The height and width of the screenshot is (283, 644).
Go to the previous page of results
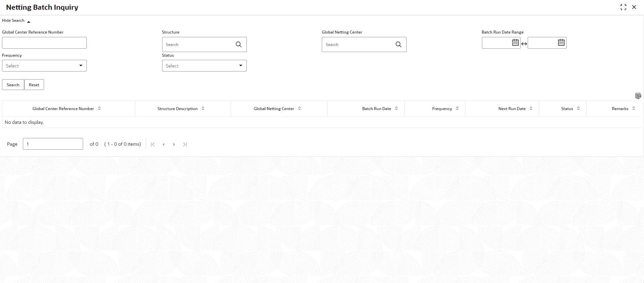coord(163,144)
